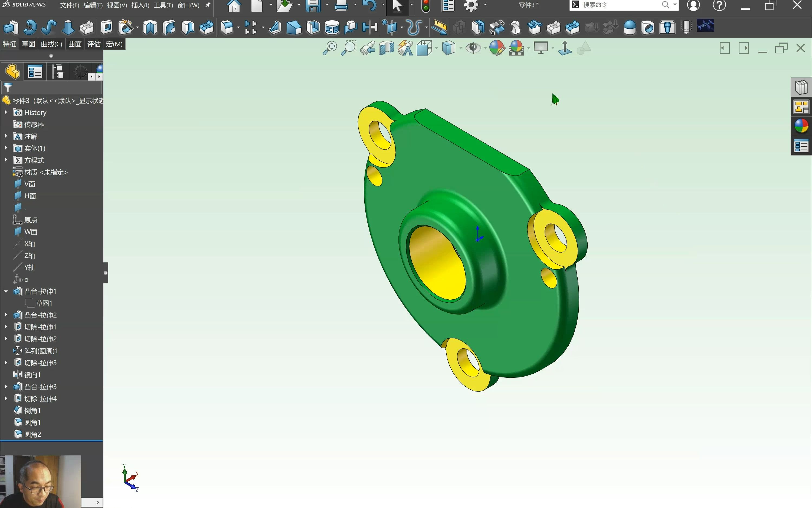Select the Revolved Boss/Base tool

(x=30, y=28)
